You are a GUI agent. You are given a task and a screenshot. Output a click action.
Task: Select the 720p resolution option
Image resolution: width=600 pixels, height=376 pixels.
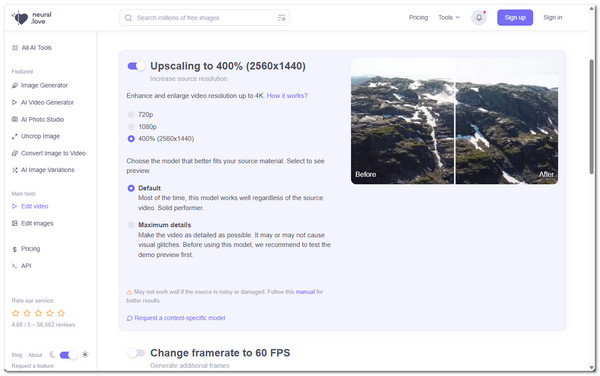tap(131, 114)
